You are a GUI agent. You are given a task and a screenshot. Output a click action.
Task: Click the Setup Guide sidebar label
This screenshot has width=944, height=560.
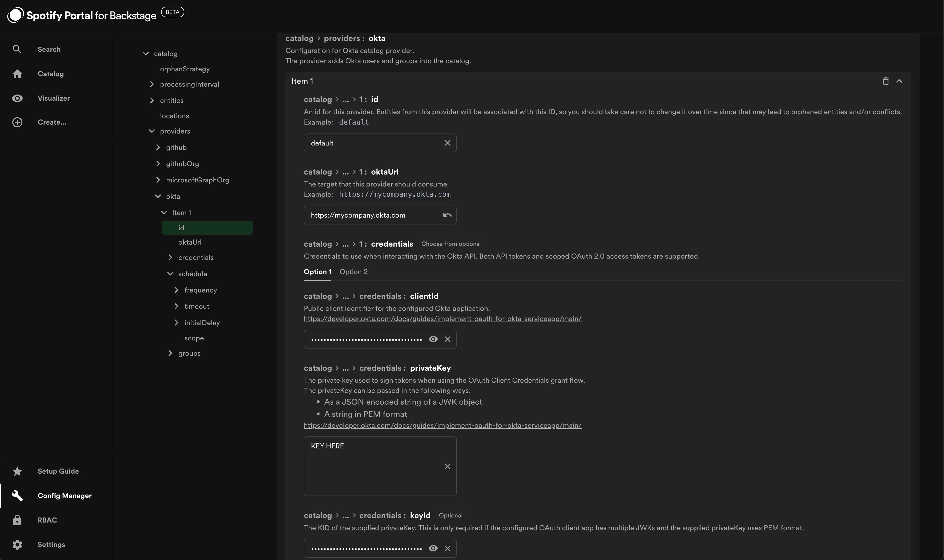pos(58,471)
